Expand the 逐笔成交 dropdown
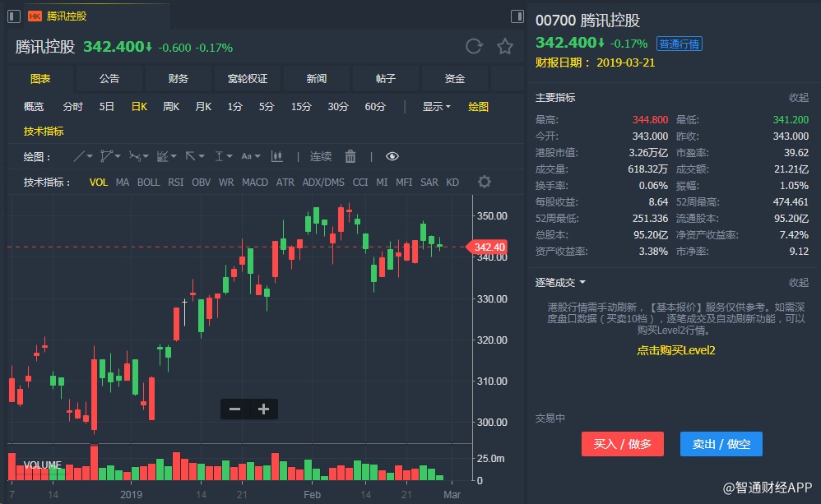Viewport: 821px width, 504px height. pos(560,282)
